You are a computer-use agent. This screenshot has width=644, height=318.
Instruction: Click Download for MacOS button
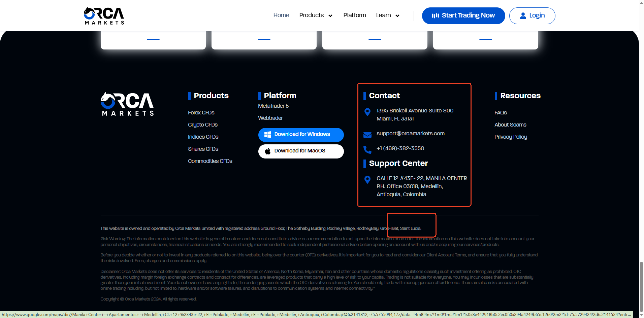tap(301, 151)
